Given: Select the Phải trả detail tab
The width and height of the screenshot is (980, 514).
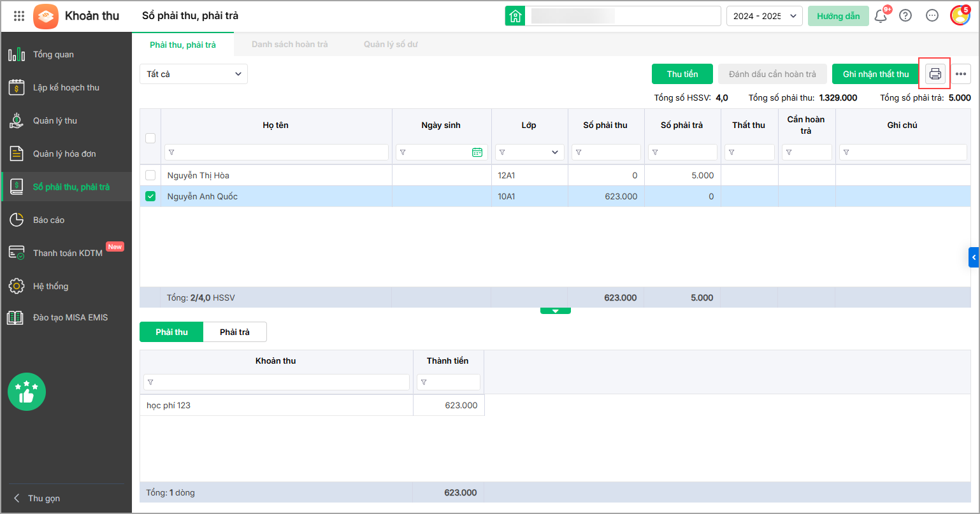Looking at the screenshot, I should click(234, 332).
